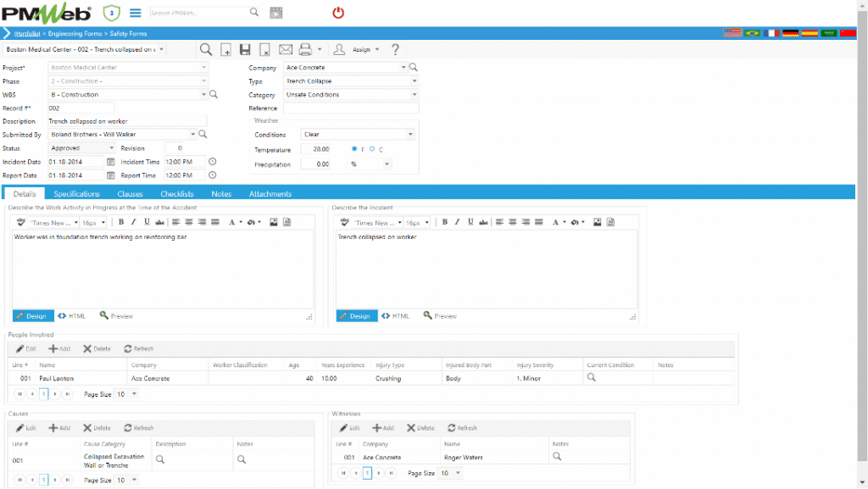Click Add in People Involved grid
The width and height of the screenshot is (868, 489).
59,348
